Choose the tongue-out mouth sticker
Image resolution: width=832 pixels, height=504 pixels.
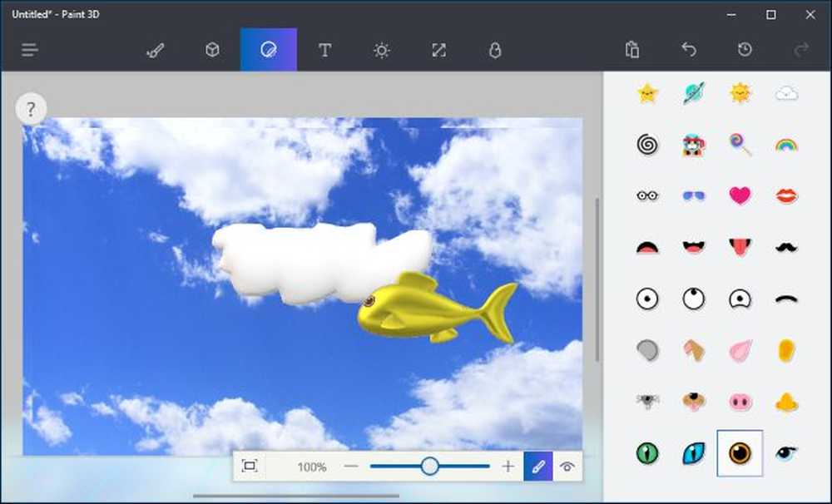(x=740, y=247)
